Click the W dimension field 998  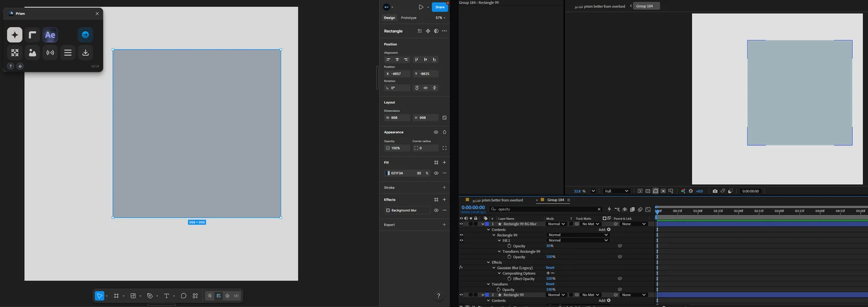(x=397, y=118)
